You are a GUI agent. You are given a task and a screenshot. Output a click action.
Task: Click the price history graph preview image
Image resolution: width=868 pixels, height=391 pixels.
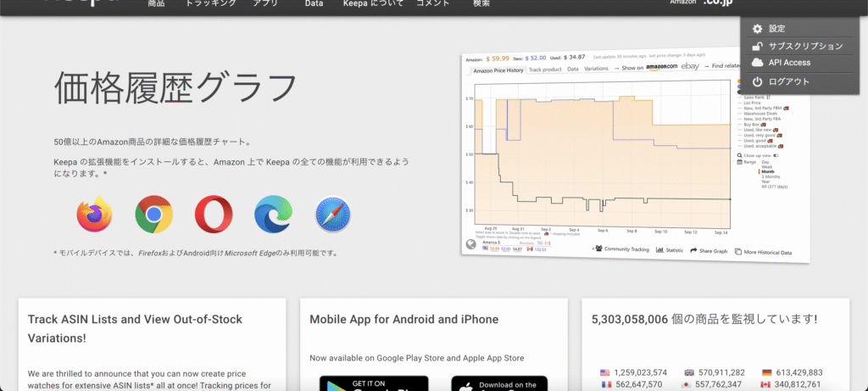coord(636,157)
